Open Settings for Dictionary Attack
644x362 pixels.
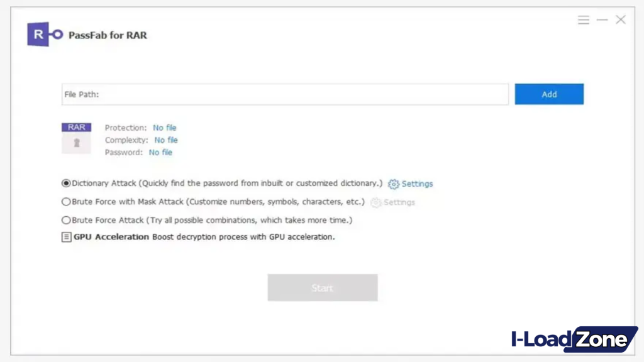[x=418, y=184]
